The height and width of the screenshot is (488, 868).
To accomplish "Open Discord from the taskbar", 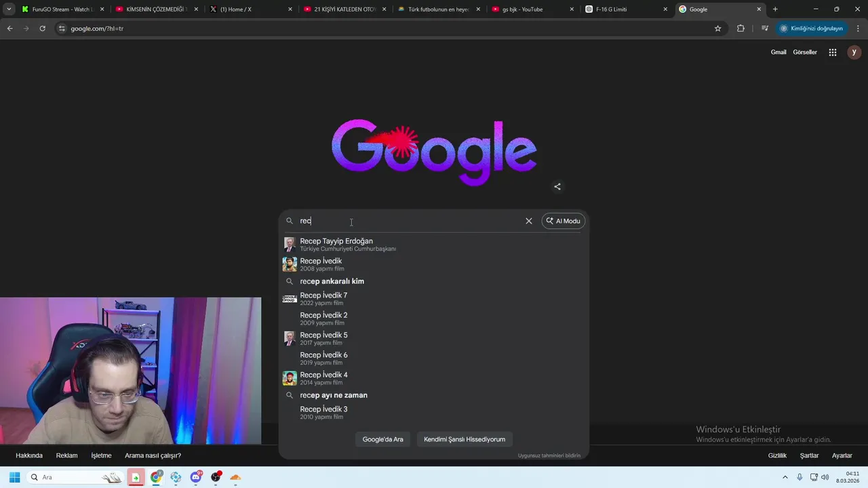I will pyautogui.click(x=196, y=477).
